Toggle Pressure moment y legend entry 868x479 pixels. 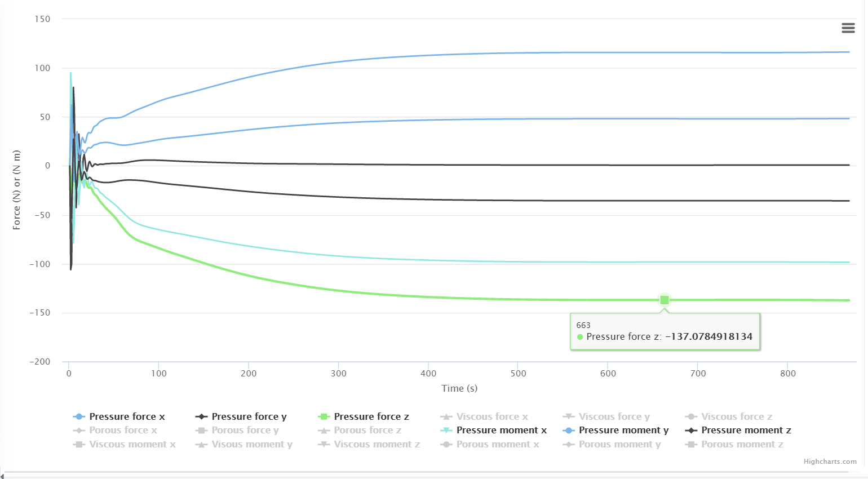tap(623, 431)
